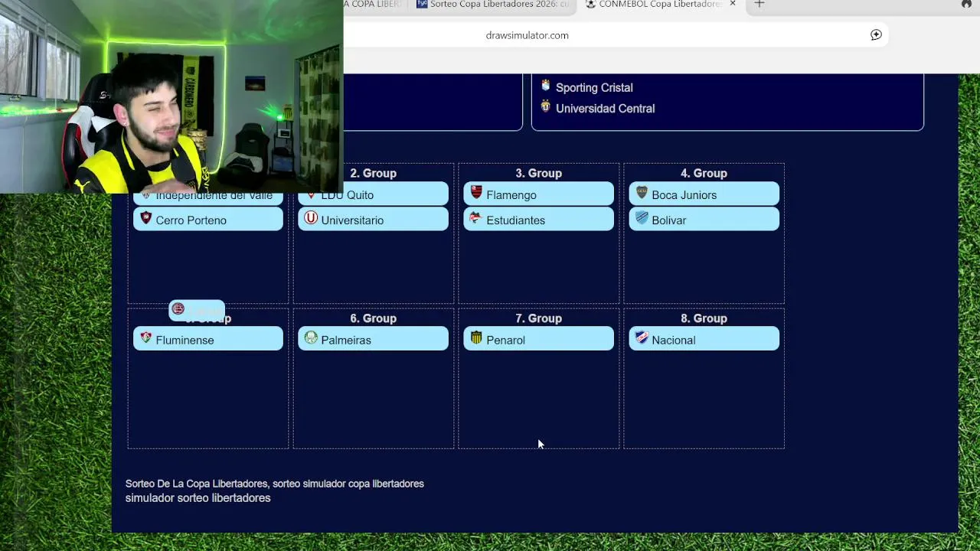Click the Palmeiras green crest

tap(311, 337)
